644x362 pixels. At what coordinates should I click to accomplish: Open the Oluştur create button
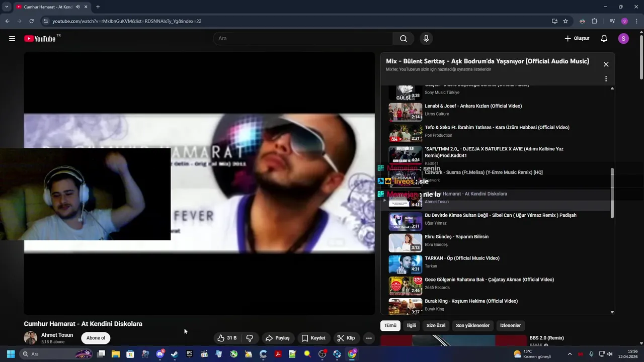577,39
